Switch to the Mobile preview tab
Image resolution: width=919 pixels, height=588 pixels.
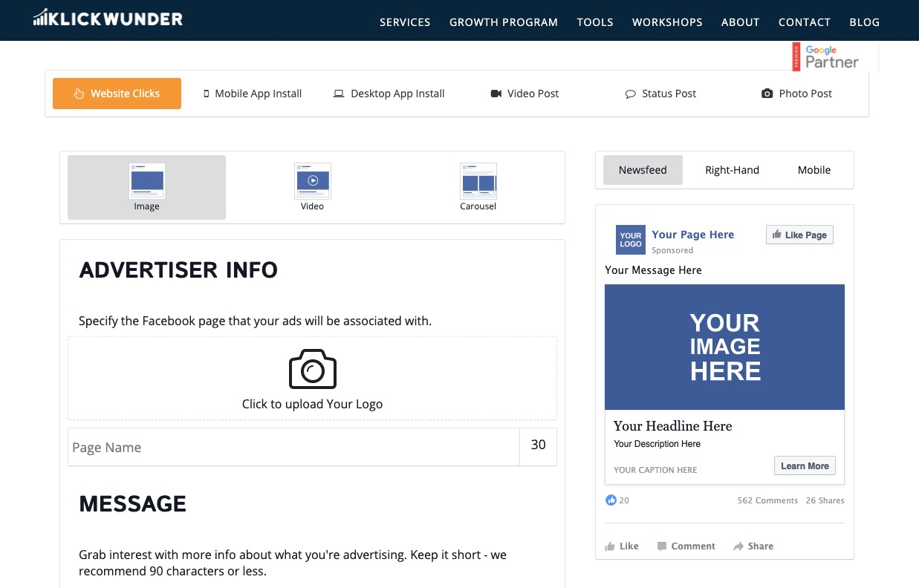point(814,169)
